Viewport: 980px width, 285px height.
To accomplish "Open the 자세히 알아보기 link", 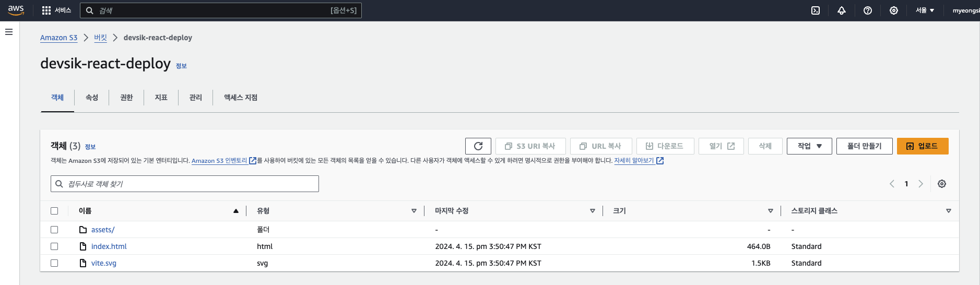I will click(x=634, y=161).
